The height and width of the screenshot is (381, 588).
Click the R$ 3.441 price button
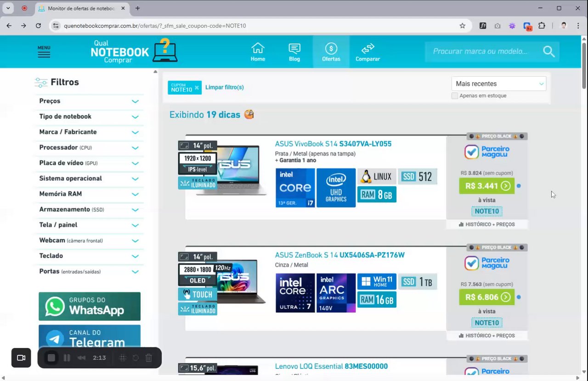(486, 186)
